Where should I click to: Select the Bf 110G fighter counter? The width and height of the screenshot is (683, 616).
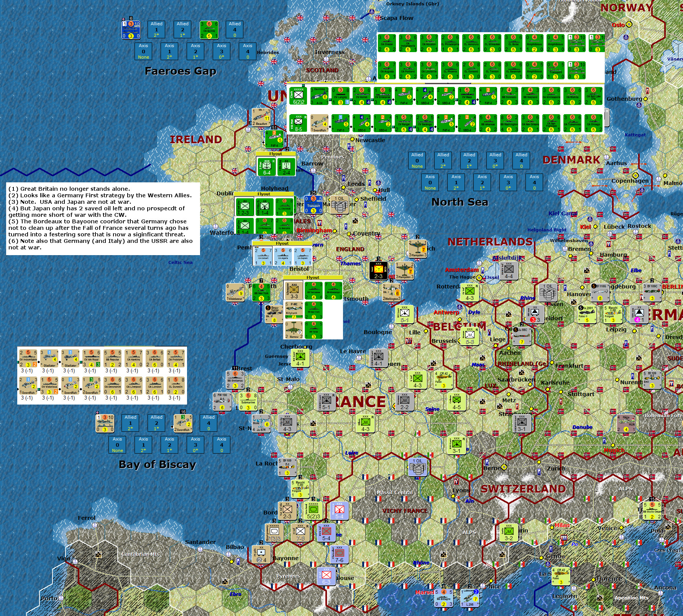click(x=600, y=293)
